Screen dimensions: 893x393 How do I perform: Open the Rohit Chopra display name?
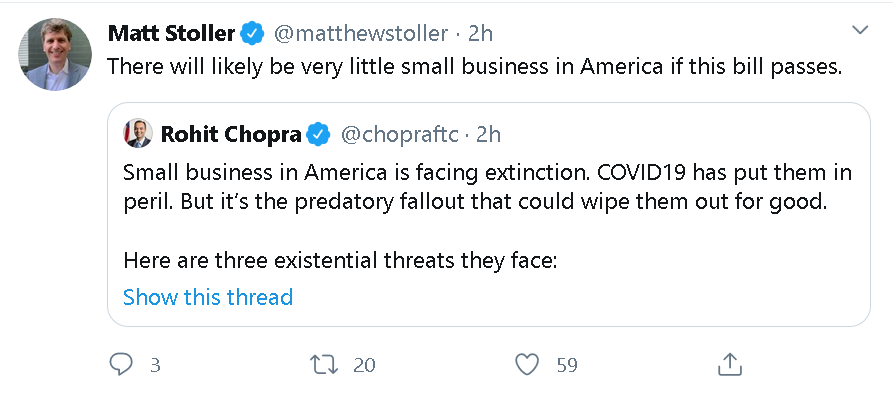[x=231, y=135]
